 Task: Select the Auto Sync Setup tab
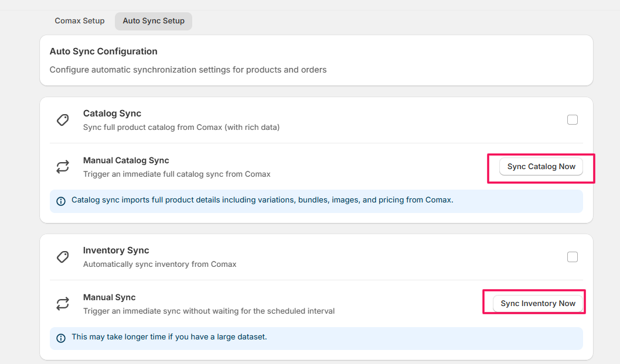(x=154, y=21)
